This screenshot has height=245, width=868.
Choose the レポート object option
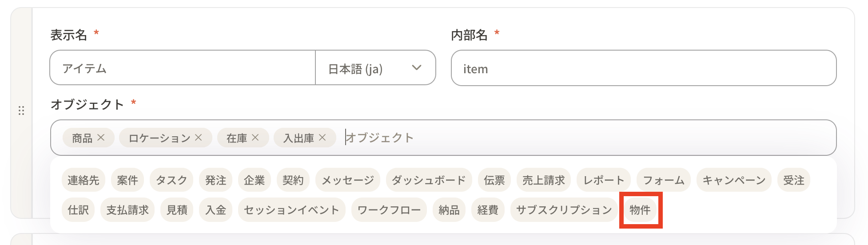click(x=603, y=180)
